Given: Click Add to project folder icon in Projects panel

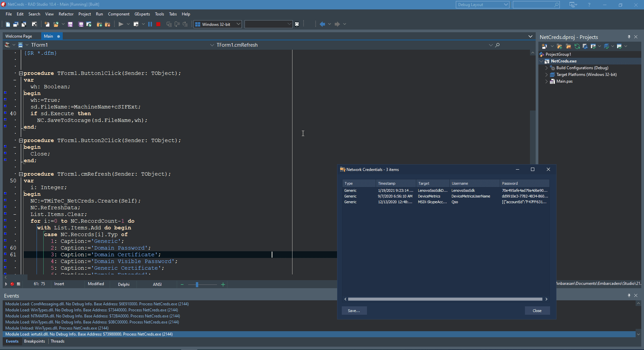Looking at the screenshot, I should pos(559,46).
